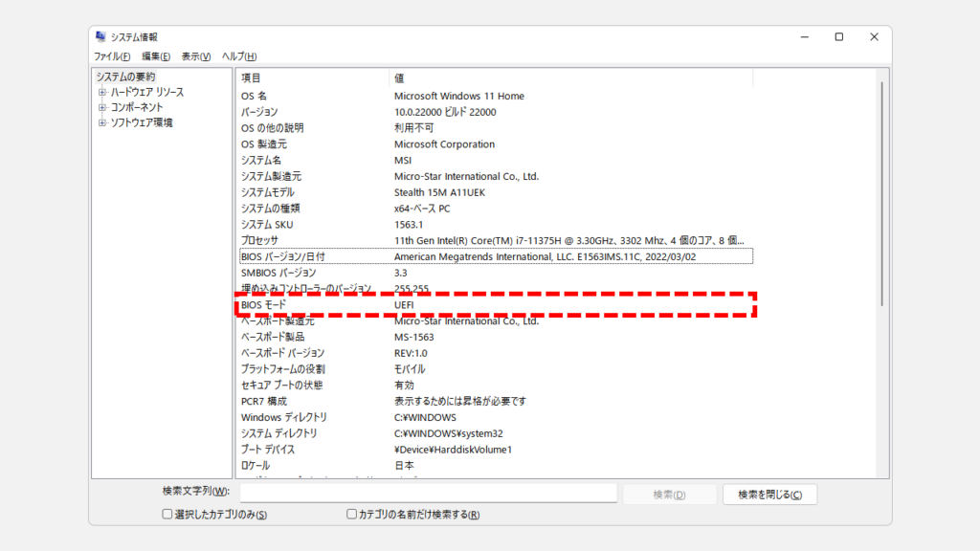Select the セキュア ブートの状態 row

click(497, 386)
